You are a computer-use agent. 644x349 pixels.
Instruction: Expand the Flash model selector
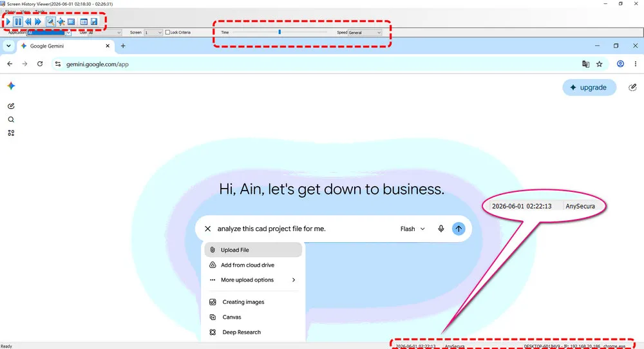[x=412, y=229]
